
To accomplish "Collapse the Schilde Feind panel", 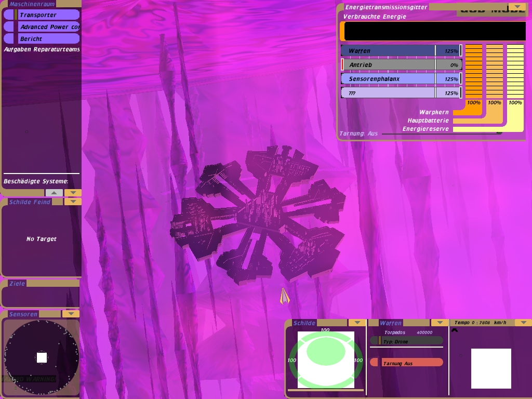I will [73, 202].
